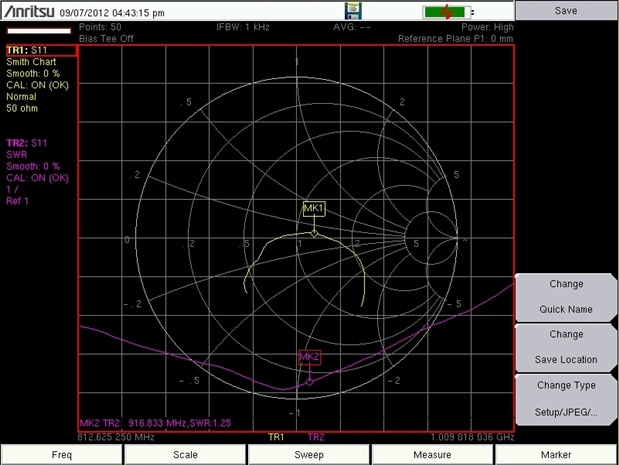Image resolution: width=619 pixels, height=465 pixels.
Task: Click the start frequency 812.625 250 MHz
Action: click(116, 437)
